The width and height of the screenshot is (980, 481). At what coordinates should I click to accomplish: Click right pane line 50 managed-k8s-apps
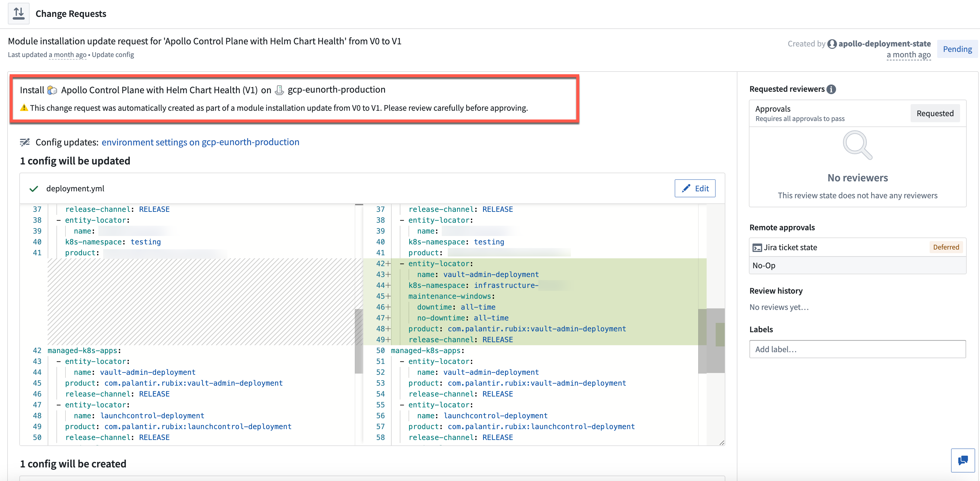click(x=428, y=350)
